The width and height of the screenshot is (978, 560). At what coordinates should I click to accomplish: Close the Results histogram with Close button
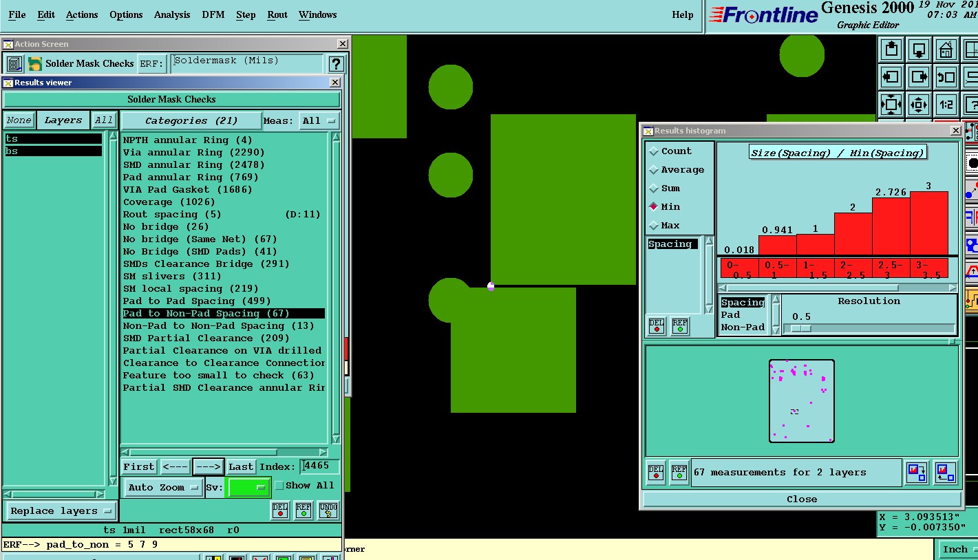802,499
